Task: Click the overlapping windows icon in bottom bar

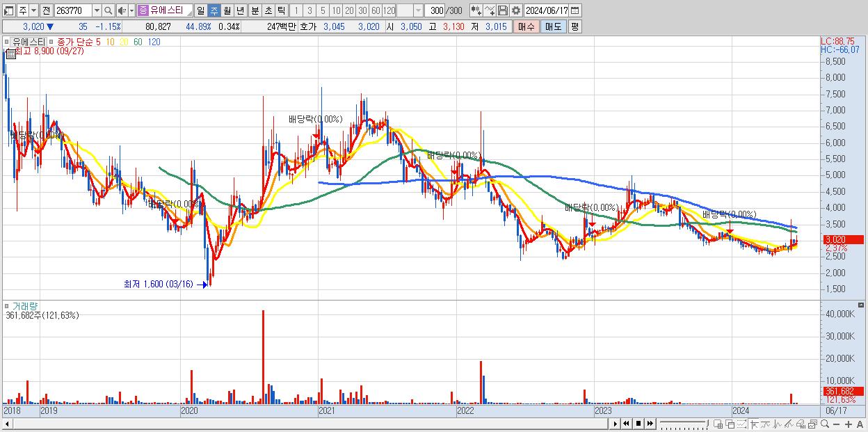Action: point(730,424)
